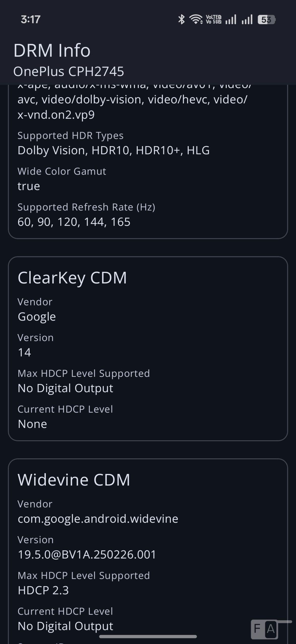
Task: Tap the Wide Color Gamut true value
Action: pos(29,186)
